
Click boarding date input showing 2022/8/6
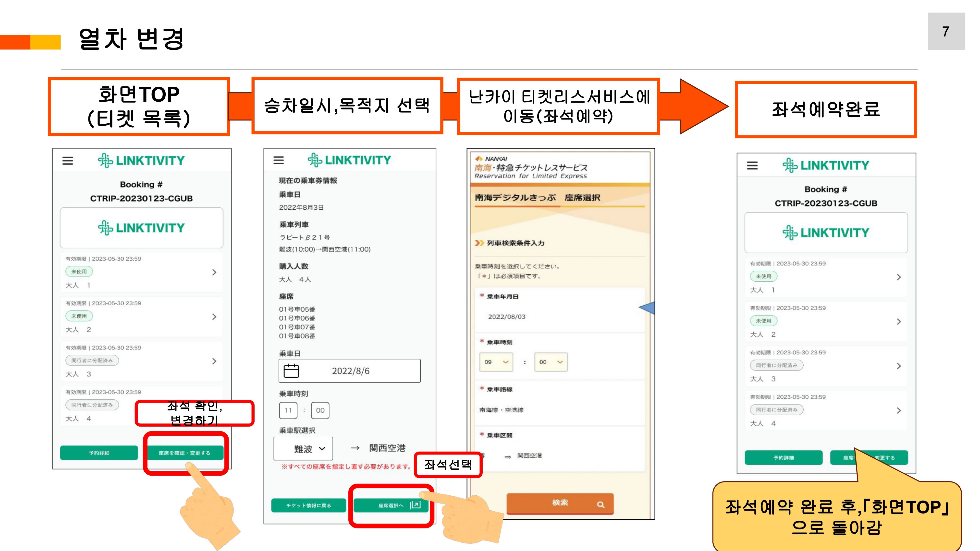pos(350,371)
